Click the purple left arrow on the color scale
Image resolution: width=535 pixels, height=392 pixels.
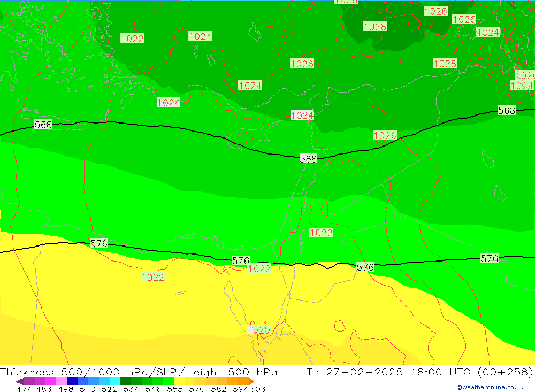point(19,381)
